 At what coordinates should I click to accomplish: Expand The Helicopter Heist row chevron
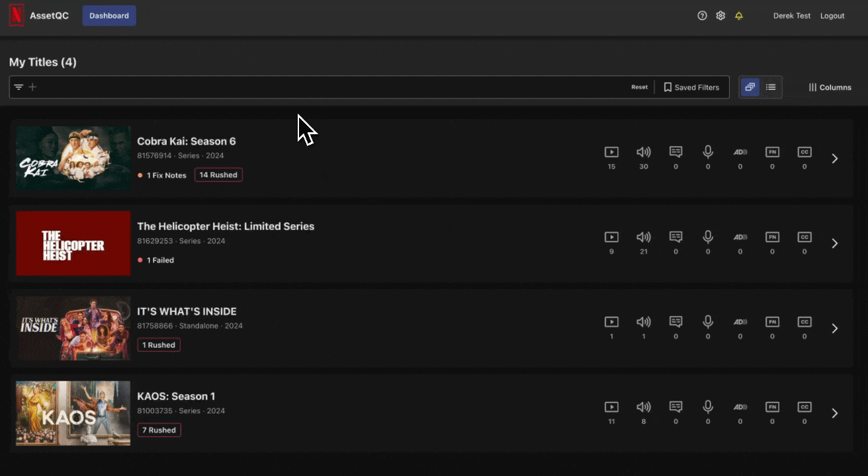click(x=835, y=243)
